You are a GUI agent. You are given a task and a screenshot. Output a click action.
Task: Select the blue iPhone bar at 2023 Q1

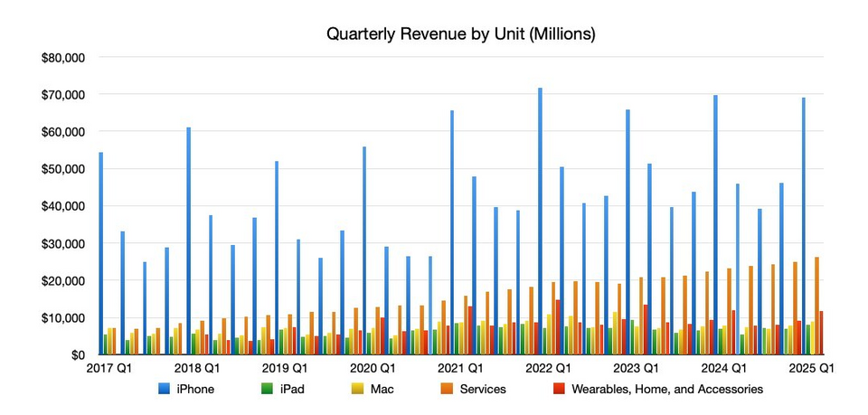pyautogui.click(x=627, y=231)
